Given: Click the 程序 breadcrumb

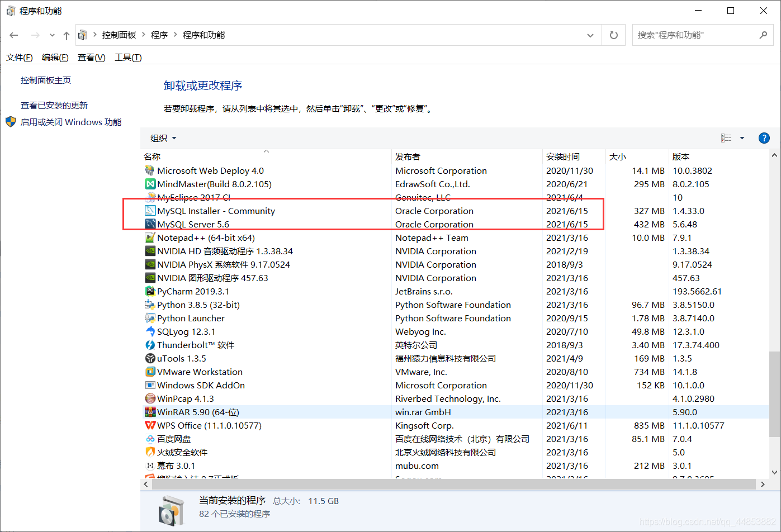Looking at the screenshot, I should tap(159, 35).
